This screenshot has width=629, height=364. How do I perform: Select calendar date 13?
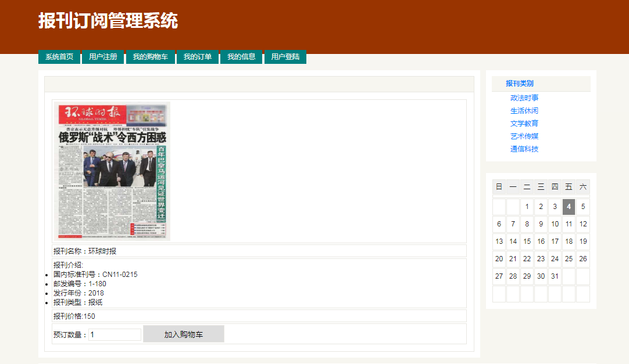(499, 242)
